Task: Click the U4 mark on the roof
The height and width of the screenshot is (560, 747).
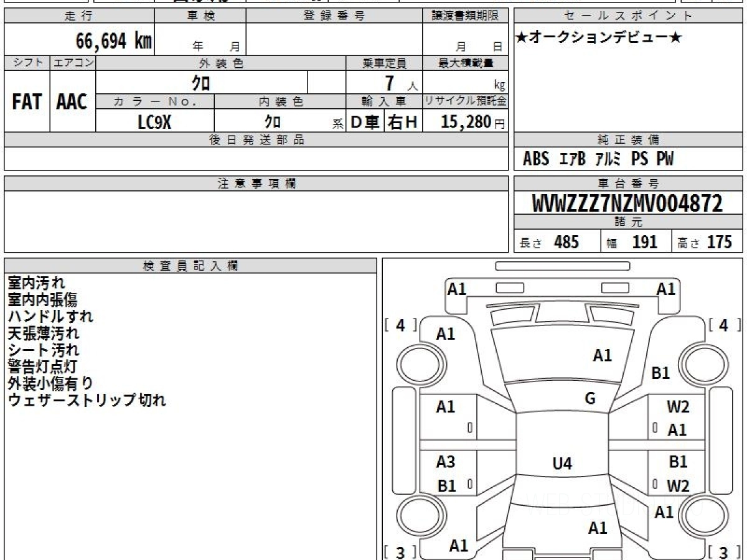Action: 562,463
